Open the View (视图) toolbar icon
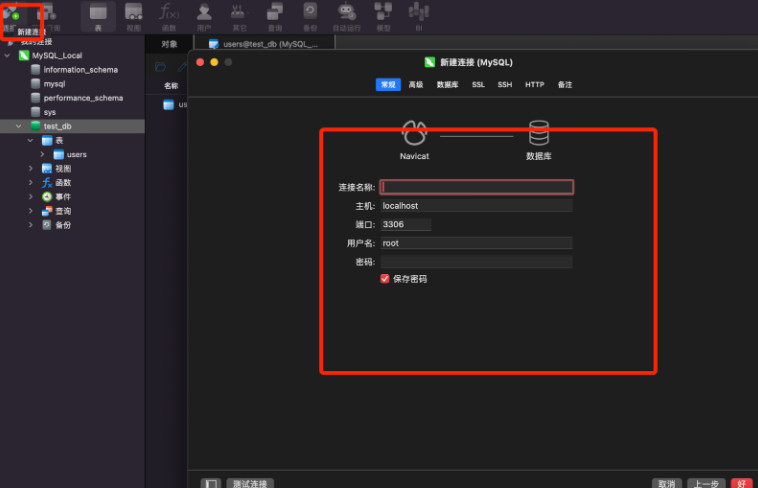The height and width of the screenshot is (488, 758). tap(133, 12)
